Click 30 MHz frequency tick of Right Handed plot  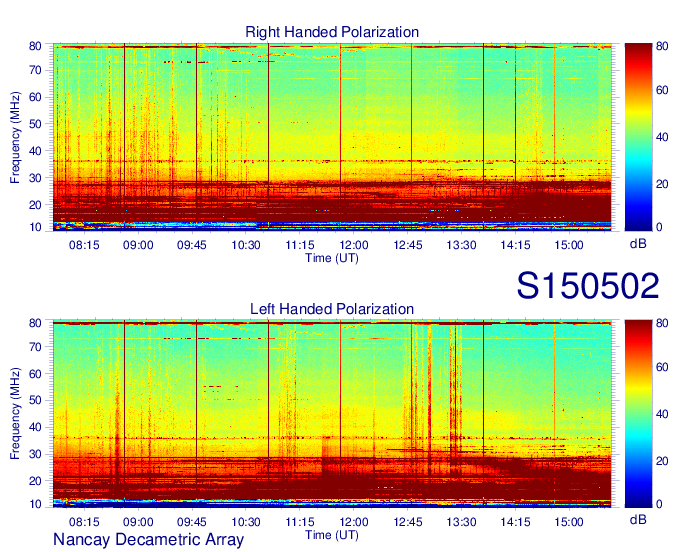click(x=35, y=178)
